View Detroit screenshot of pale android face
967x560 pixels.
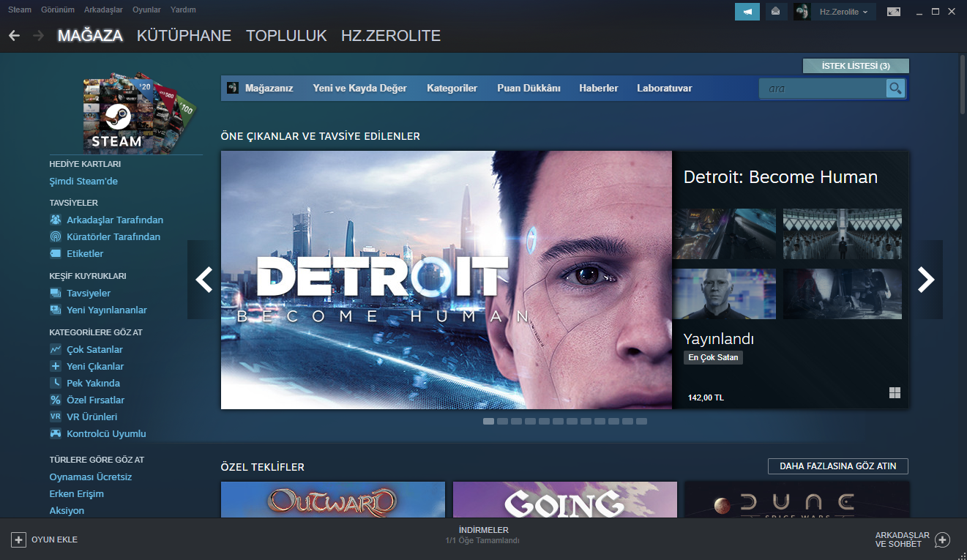pyautogui.click(x=724, y=294)
